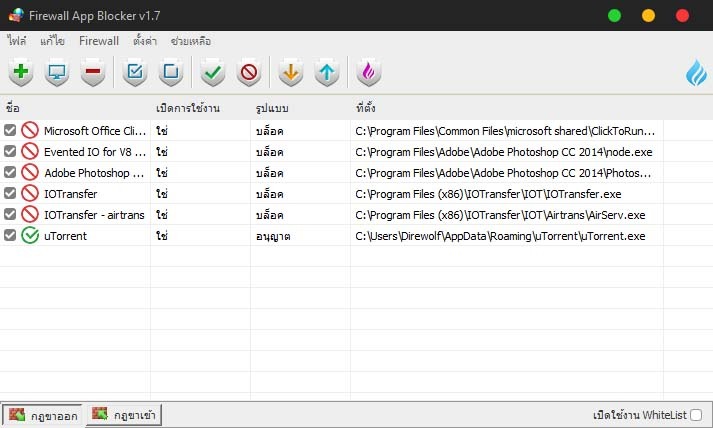Viewport: 713px width, 428px height.
Task: Click the green checkmark Allow icon
Action: coord(213,71)
